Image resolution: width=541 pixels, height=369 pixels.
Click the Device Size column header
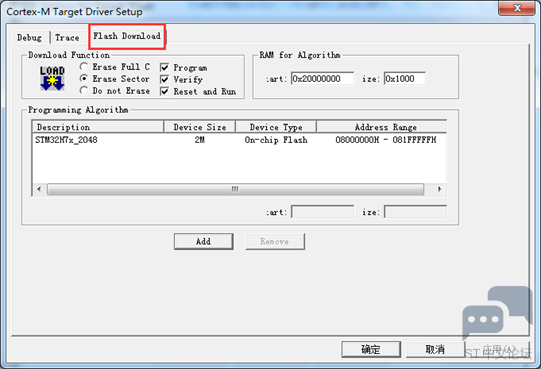pyautogui.click(x=200, y=127)
